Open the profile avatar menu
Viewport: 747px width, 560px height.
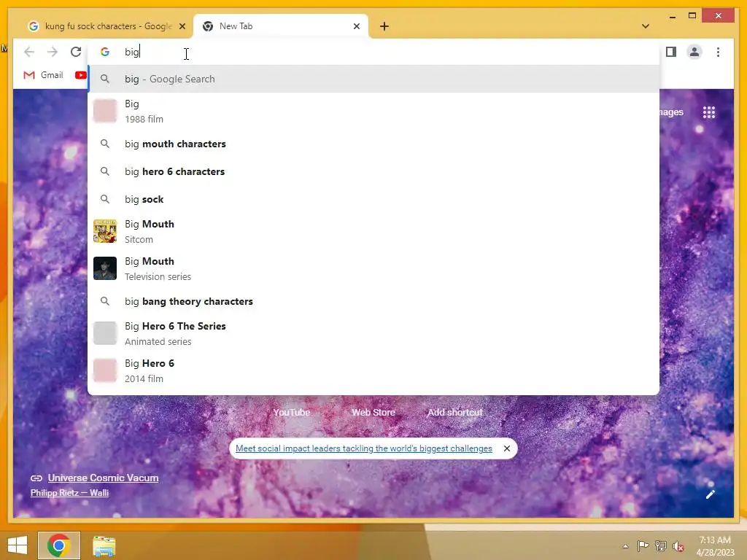(694, 52)
